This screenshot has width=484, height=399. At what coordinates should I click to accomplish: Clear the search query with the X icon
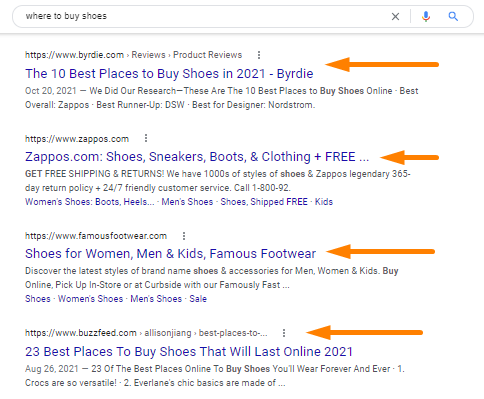395,16
